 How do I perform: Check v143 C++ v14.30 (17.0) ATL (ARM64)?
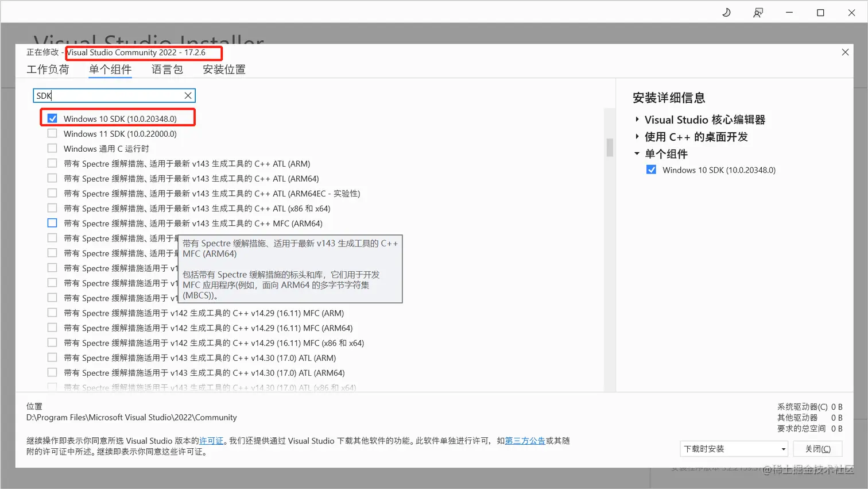coord(52,372)
